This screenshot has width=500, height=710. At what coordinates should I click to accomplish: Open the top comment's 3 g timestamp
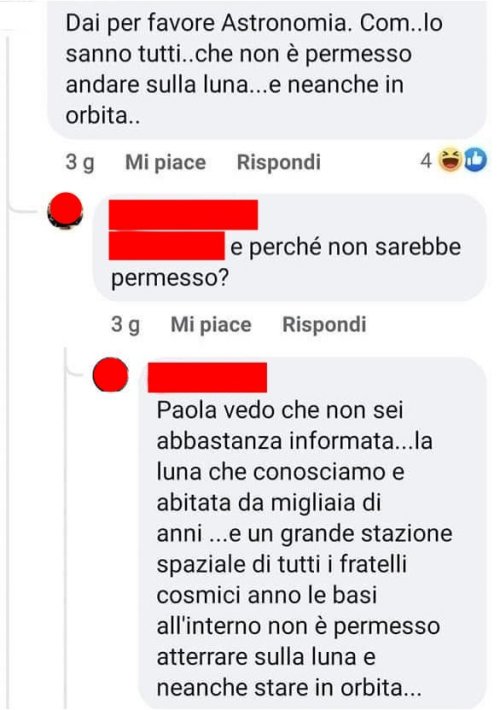pyautogui.click(x=80, y=163)
